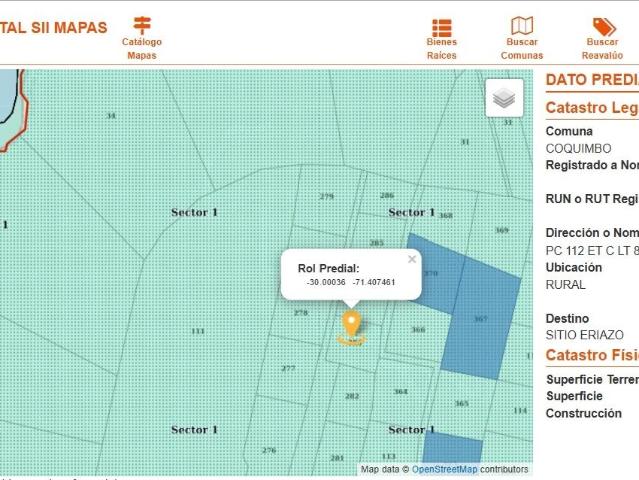This screenshot has height=480, width=639.
Task: Select parcel number 282 on map
Action: [352, 396]
